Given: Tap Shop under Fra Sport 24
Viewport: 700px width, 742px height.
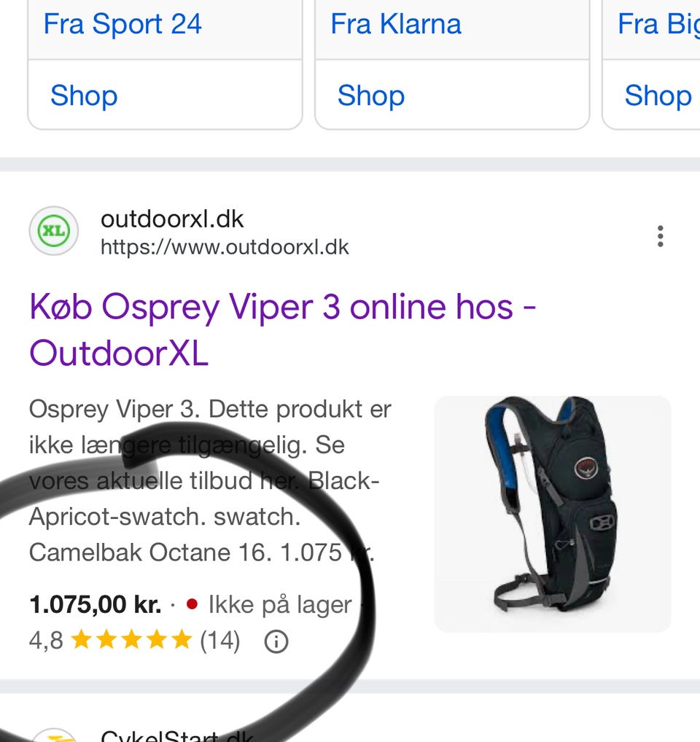Looking at the screenshot, I should pyautogui.click(x=84, y=95).
